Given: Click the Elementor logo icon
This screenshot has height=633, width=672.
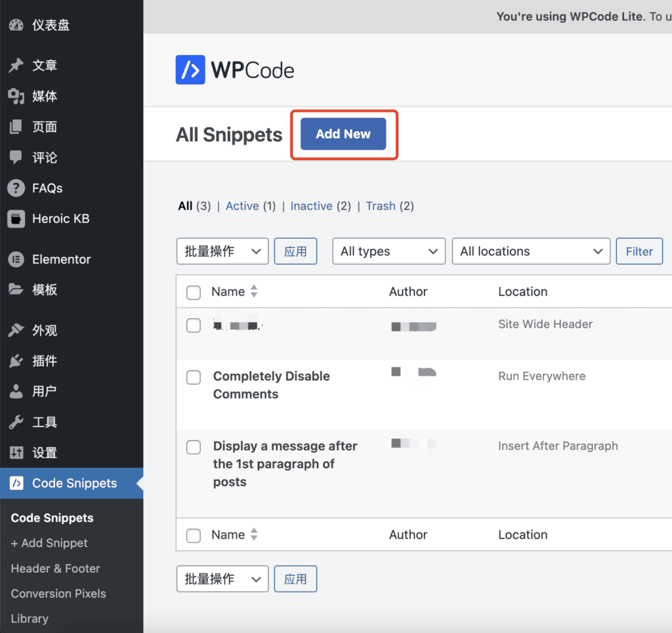Looking at the screenshot, I should click(16, 259).
